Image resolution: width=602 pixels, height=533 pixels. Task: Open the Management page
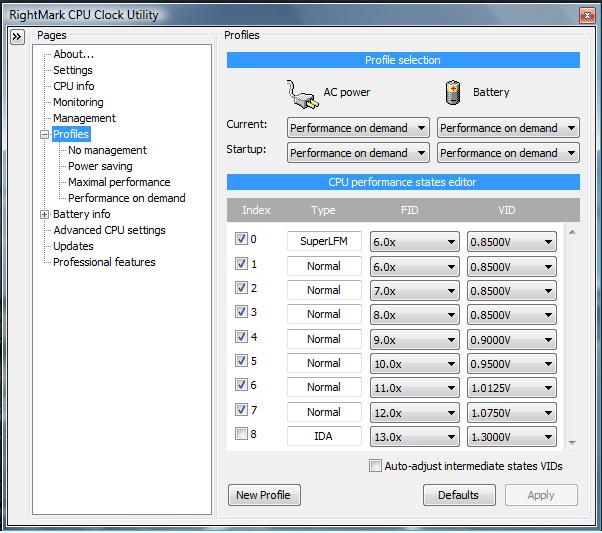pos(84,118)
